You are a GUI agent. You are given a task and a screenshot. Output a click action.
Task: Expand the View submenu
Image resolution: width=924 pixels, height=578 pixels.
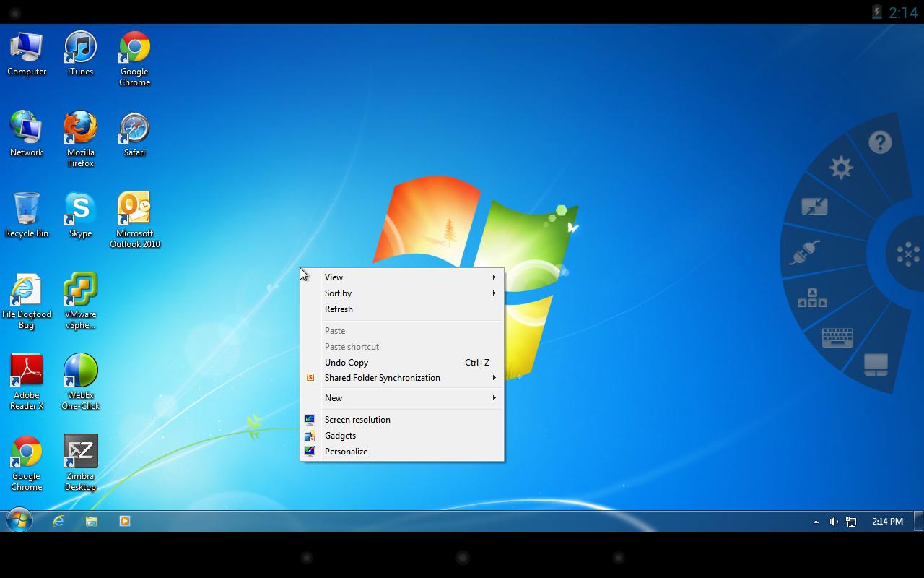click(x=402, y=277)
